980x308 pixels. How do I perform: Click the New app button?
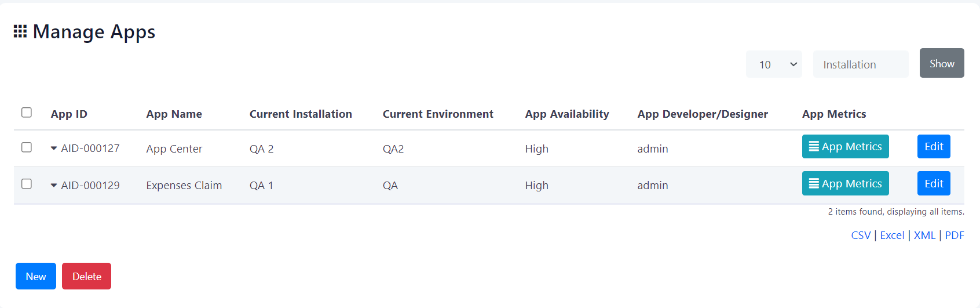(x=36, y=277)
